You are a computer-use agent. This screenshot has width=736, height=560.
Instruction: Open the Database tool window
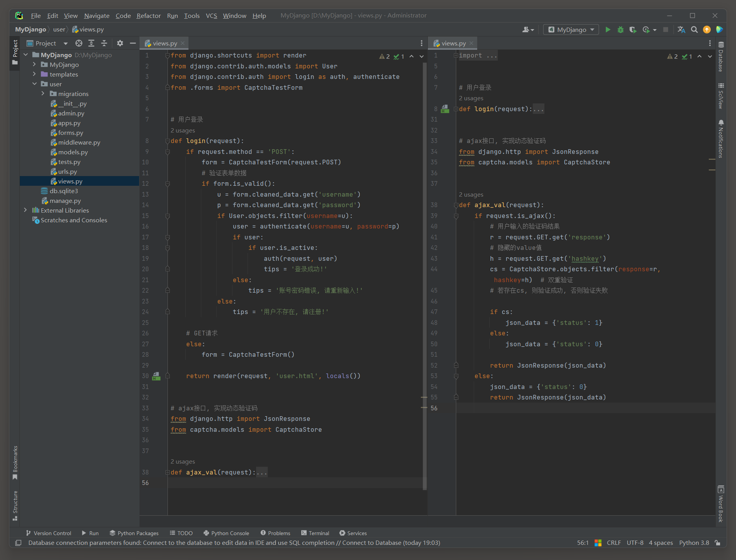coord(721,57)
